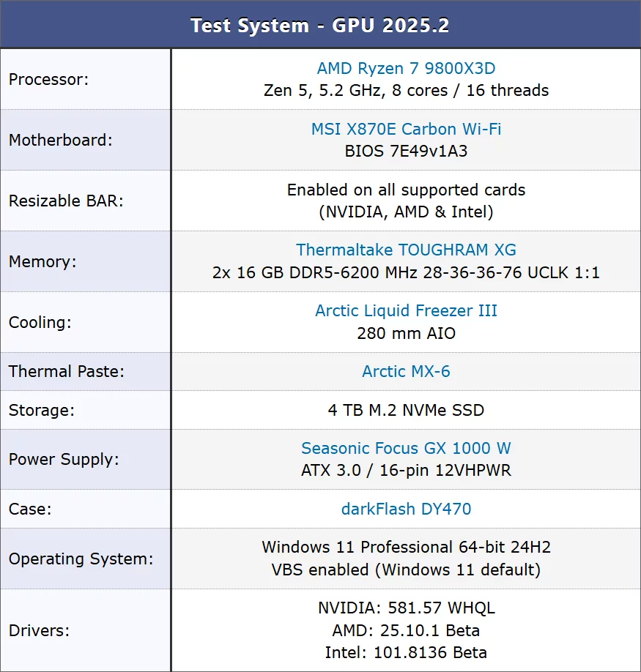Click the Test System - GPU 2025.2 header

pos(320,26)
